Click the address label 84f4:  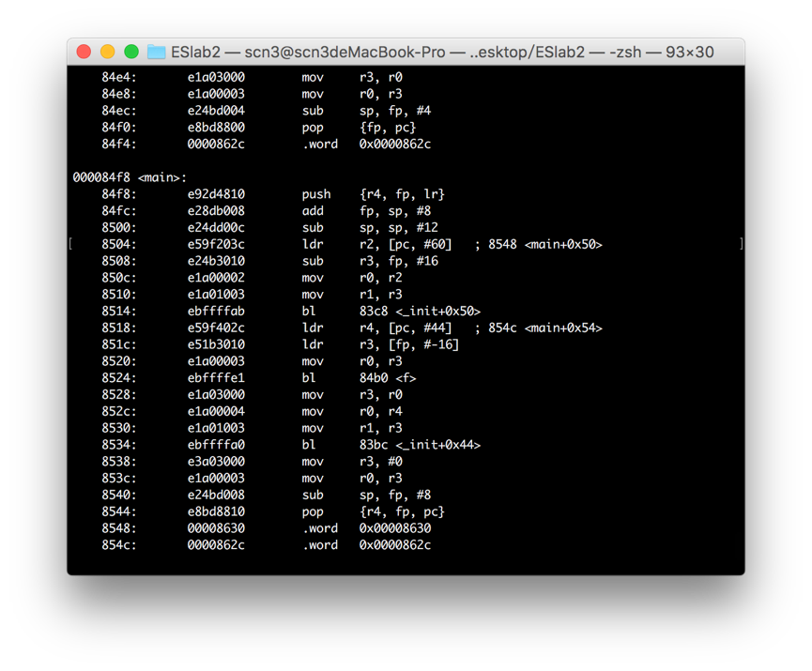[x=119, y=144]
